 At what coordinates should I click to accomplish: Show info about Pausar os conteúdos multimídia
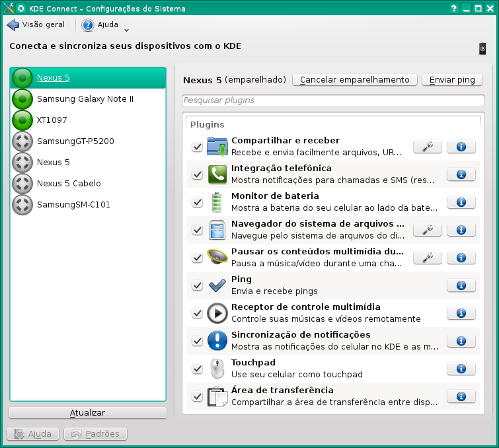point(461,258)
